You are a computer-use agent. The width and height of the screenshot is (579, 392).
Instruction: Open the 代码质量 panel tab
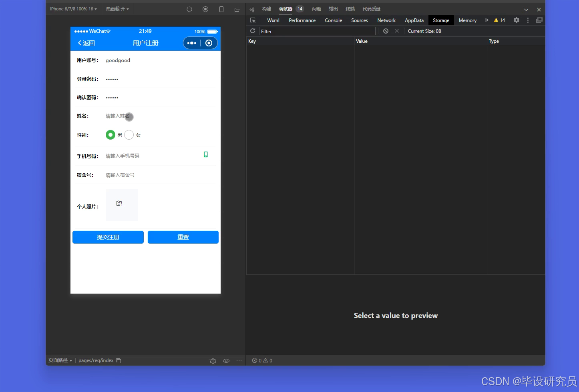371,9
